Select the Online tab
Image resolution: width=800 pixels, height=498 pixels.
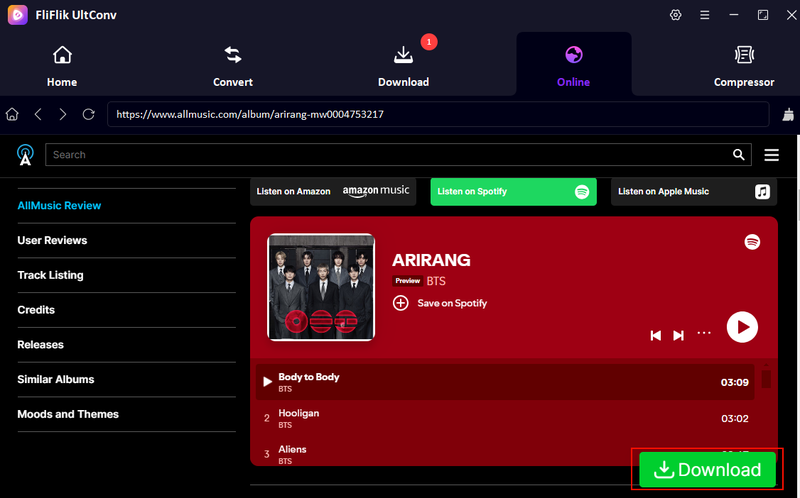(x=573, y=66)
